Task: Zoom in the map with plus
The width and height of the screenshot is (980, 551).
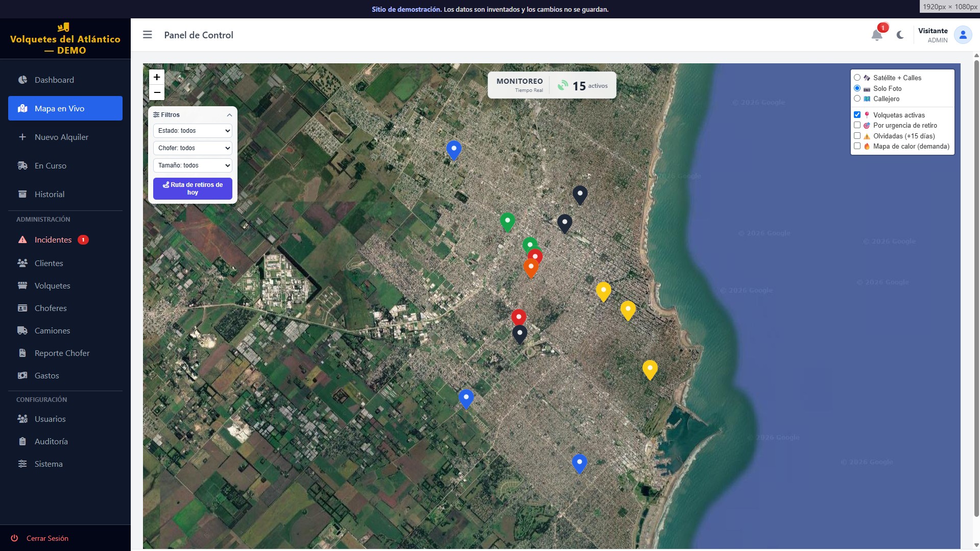Action: pyautogui.click(x=157, y=77)
